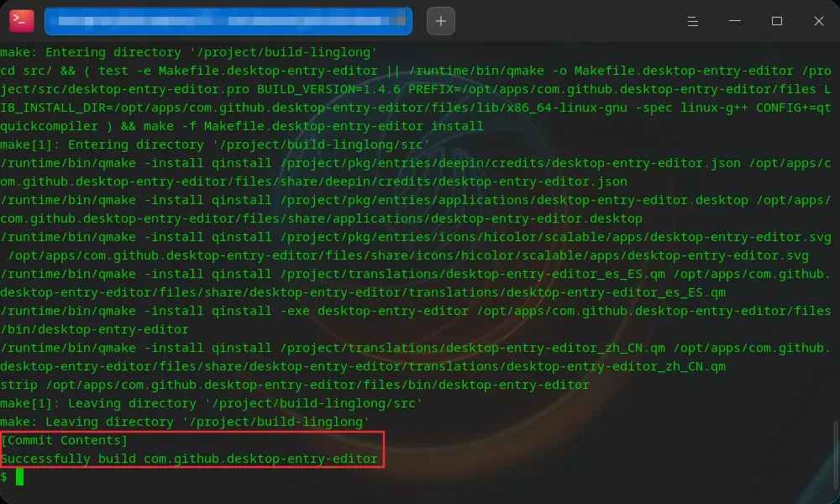The image size is (840, 504).
Task: Click 'make[1]: Entering directory' output line
Action: [x=215, y=144]
